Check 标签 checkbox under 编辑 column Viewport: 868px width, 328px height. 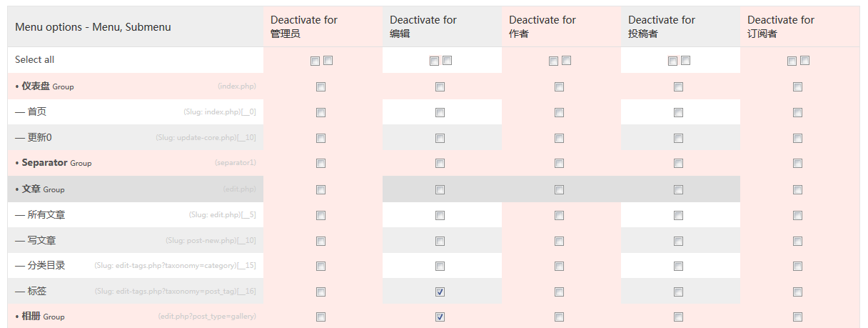(440, 292)
